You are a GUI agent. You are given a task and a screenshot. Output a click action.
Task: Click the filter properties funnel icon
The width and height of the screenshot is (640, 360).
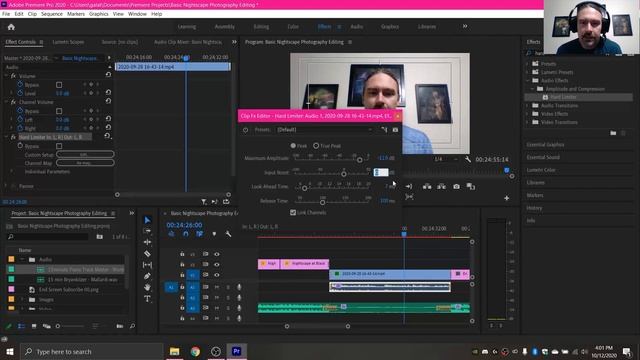point(204,202)
